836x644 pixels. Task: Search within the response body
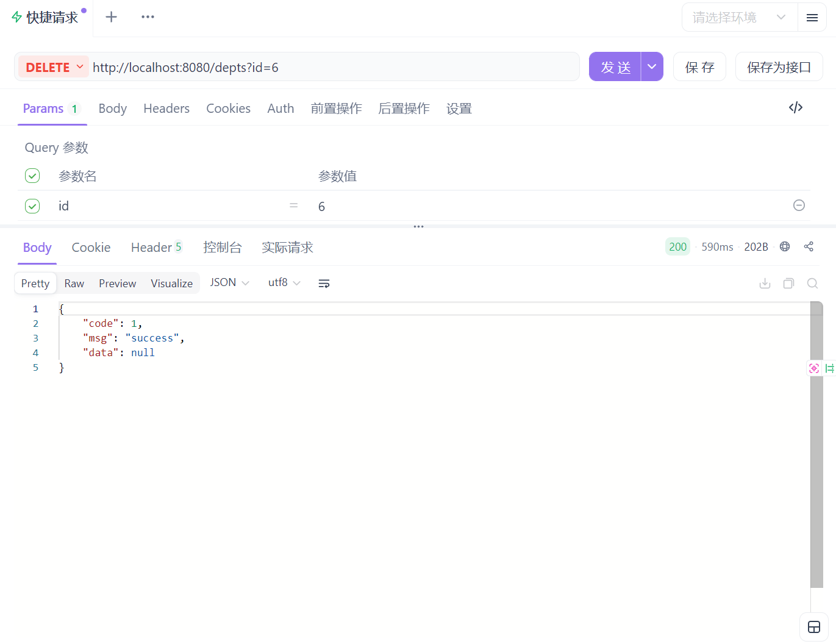[x=812, y=283]
